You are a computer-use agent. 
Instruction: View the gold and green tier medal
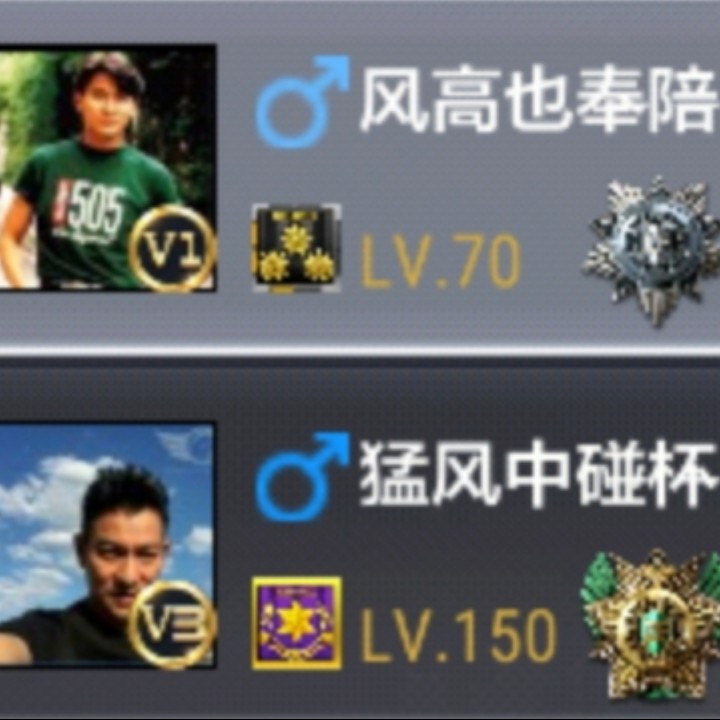pyautogui.click(x=651, y=624)
